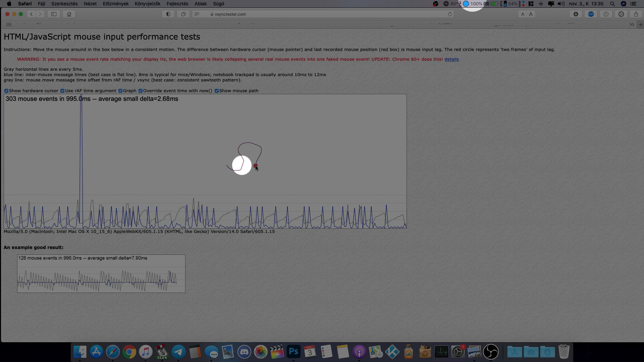The height and width of the screenshot is (362, 644).
Task: Open the Apple menu
Action: 9,4
